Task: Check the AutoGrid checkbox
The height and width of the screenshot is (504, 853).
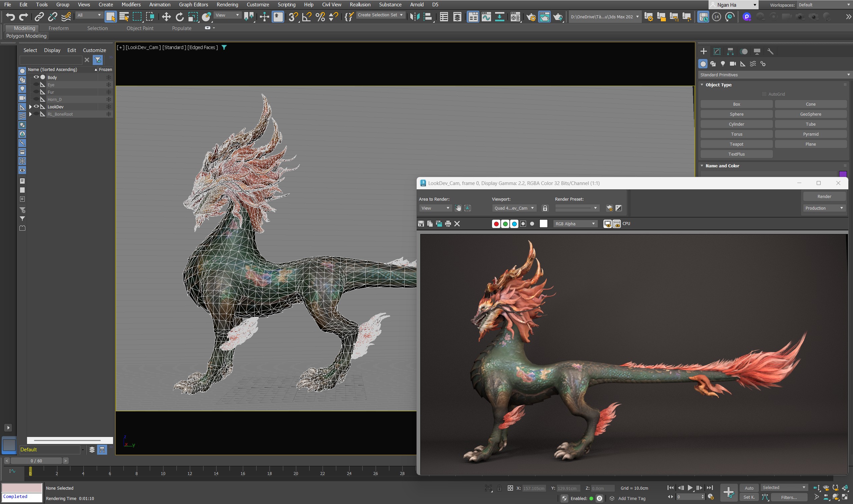Action: point(764,94)
